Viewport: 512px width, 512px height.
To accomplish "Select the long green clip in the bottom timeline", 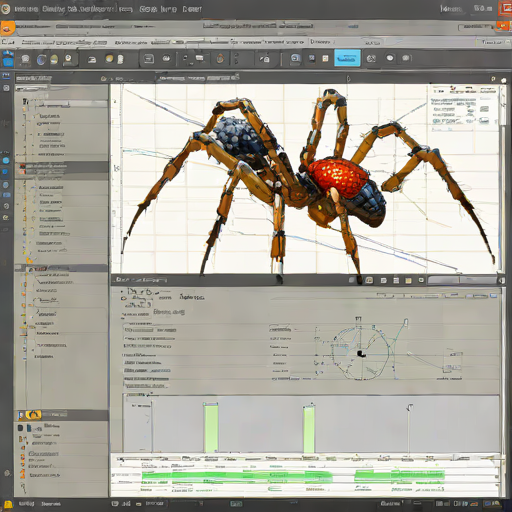I will coord(237,476).
